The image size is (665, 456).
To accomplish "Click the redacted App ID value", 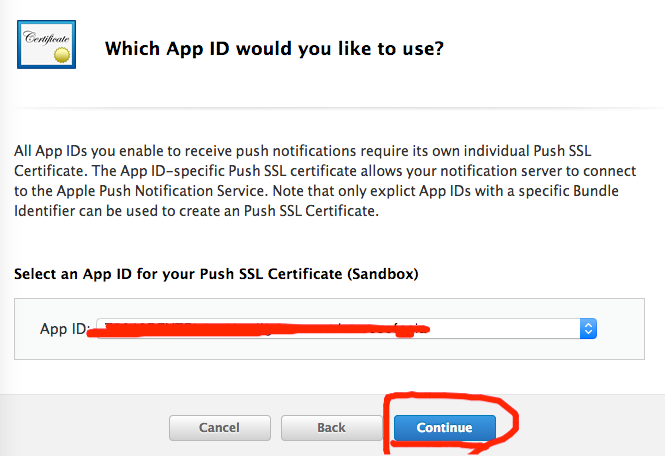I will point(260,329).
